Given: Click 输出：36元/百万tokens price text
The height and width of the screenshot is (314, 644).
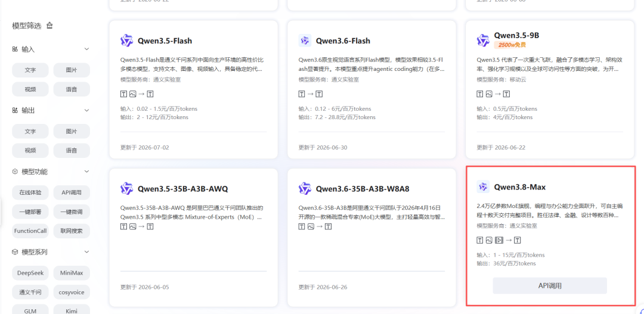Looking at the screenshot, I should 506,263.
